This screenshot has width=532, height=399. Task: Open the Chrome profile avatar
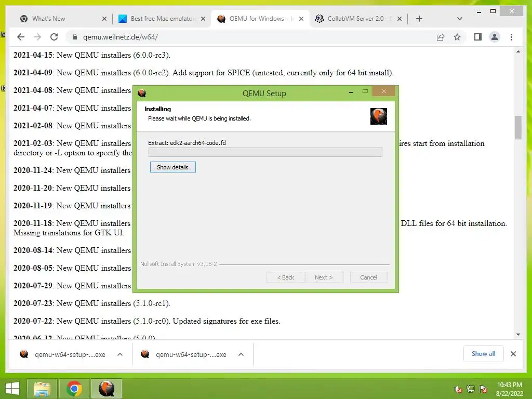pos(495,37)
